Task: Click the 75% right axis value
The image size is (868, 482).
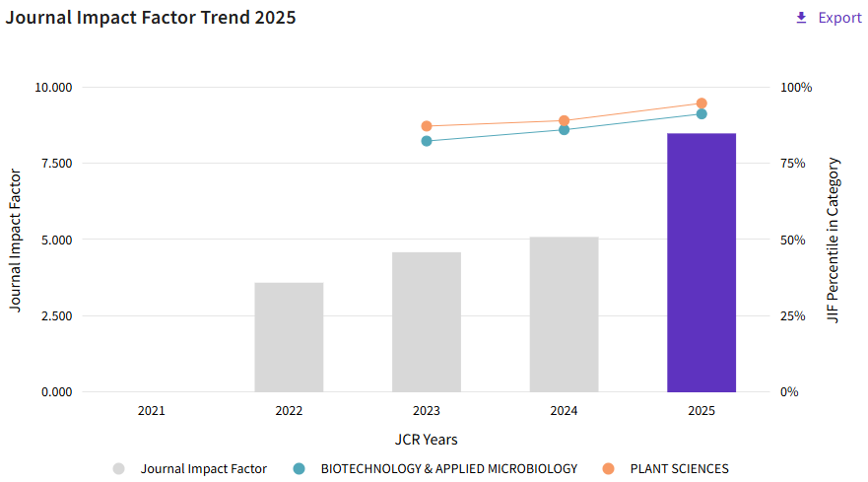Action: tap(793, 164)
